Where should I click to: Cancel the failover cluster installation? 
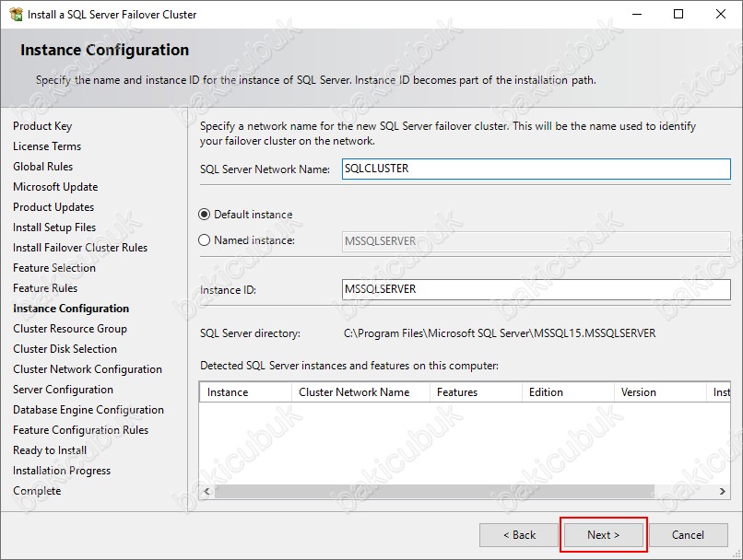pyautogui.click(x=688, y=535)
